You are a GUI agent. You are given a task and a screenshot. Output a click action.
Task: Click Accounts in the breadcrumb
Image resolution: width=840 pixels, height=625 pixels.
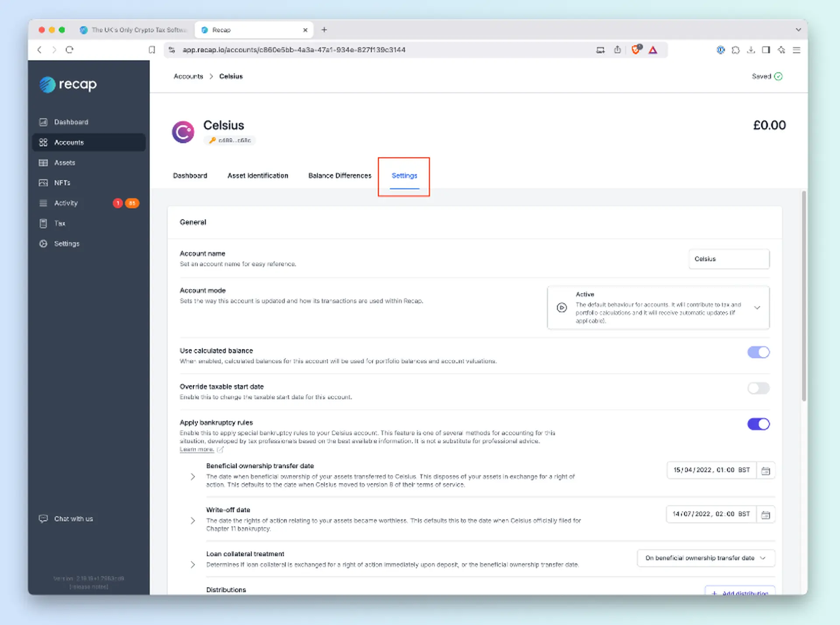click(188, 76)
